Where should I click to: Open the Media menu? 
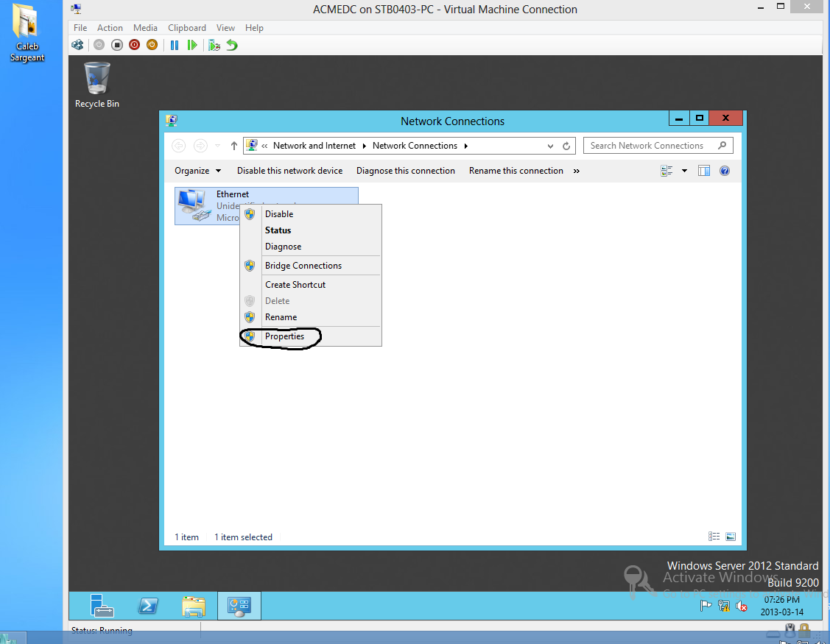pos(145,27)
